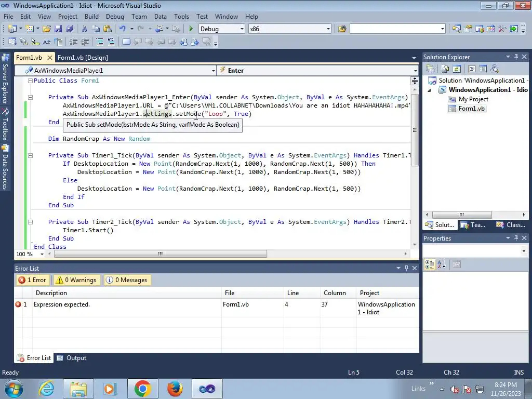Open the Properties object selector dropdown

pos(524,251)
